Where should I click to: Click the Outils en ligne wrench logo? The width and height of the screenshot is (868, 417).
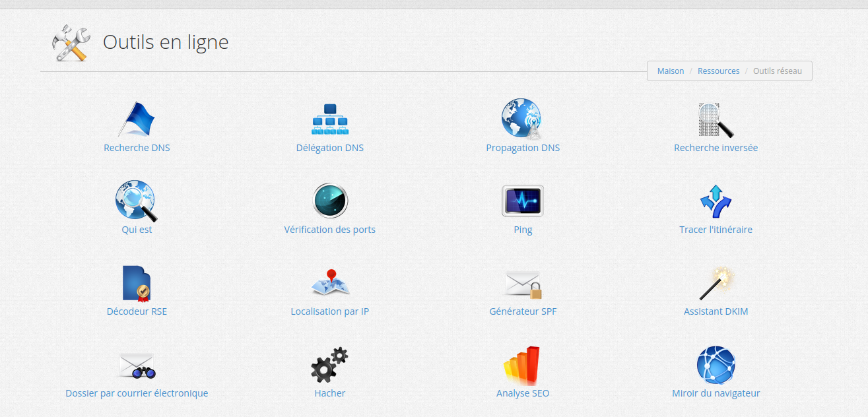point(71,43)
